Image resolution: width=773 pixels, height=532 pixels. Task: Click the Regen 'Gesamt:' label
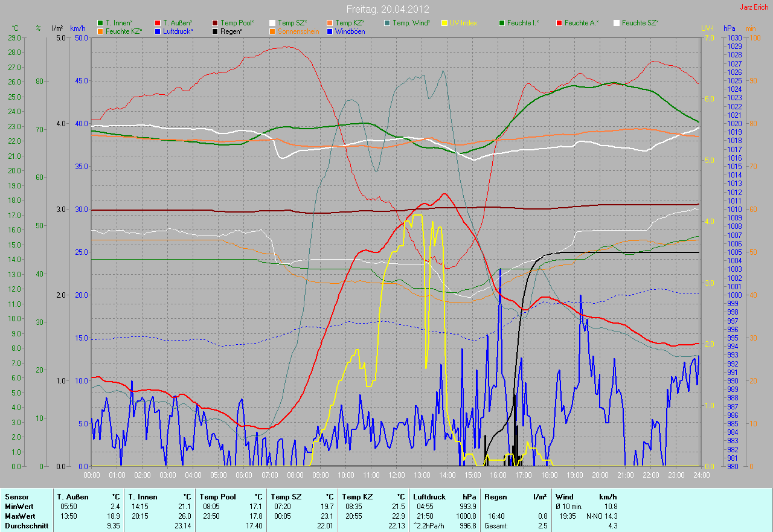[x=496, y=526]
